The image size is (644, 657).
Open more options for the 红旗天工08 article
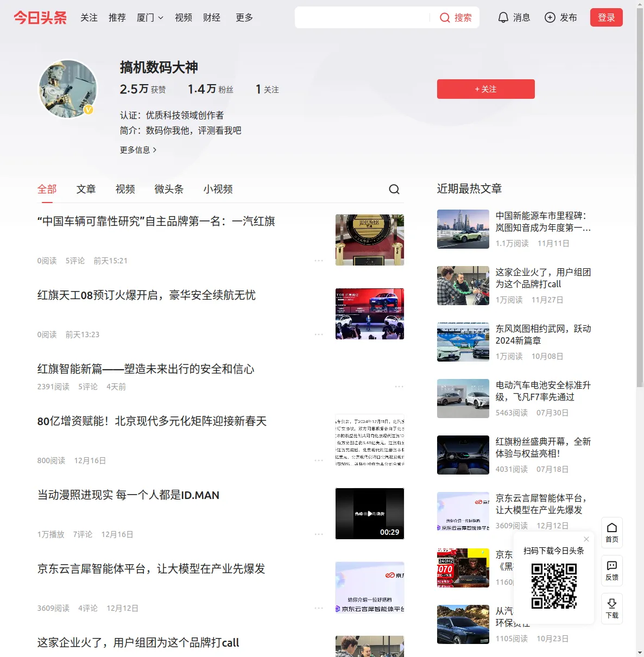(319, 334)
